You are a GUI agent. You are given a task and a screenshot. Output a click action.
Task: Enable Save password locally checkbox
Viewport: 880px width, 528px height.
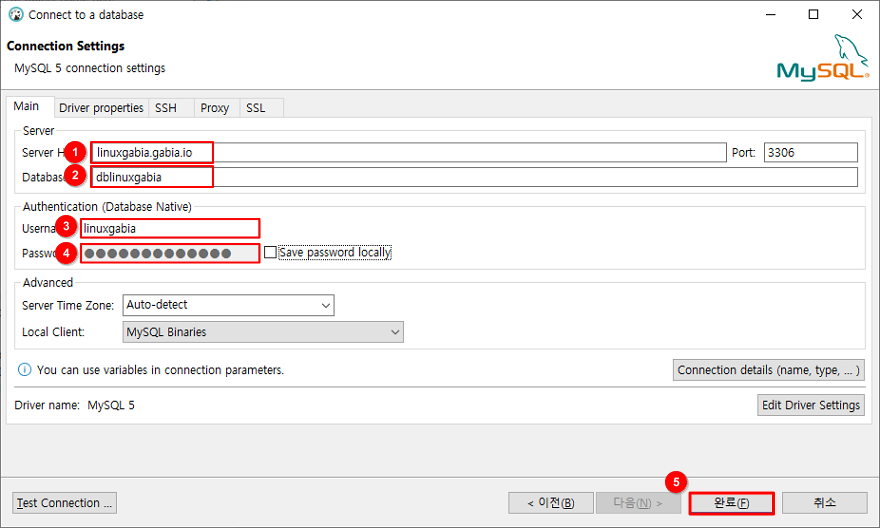pos(270,253)
